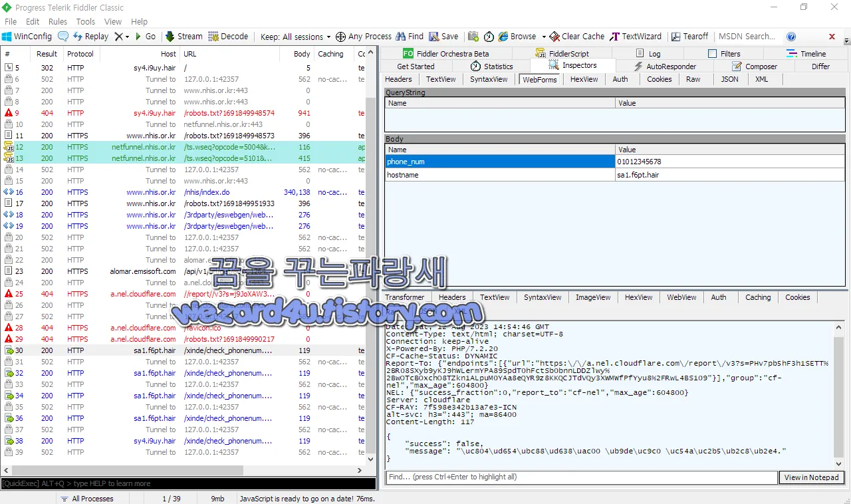
Task: Select session 38 sy4.i9uy.hair check_phonenum
Action: pyautogui.click(x=182, y=441)
